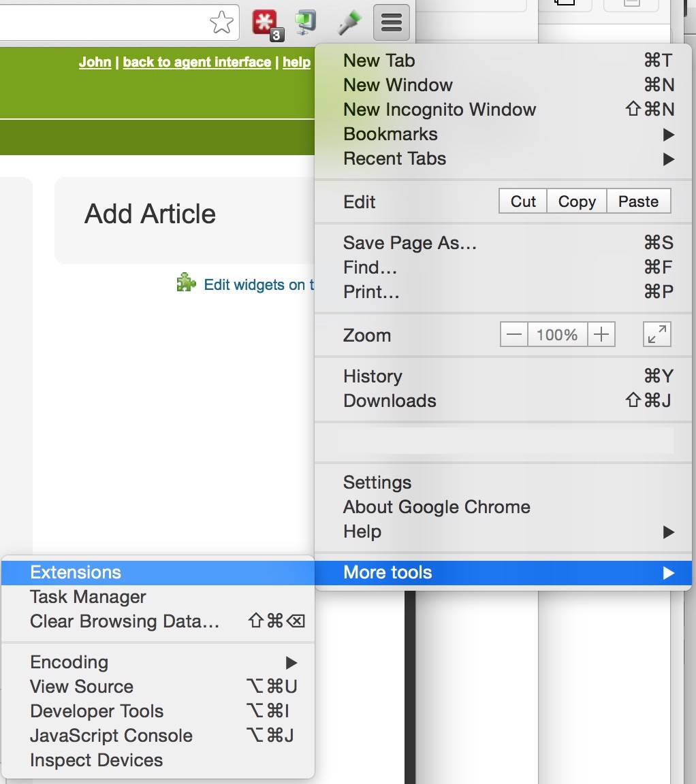Click the bookmark star icon
Viewport: 696px width, 784px height.
click(x=221, y=24)
